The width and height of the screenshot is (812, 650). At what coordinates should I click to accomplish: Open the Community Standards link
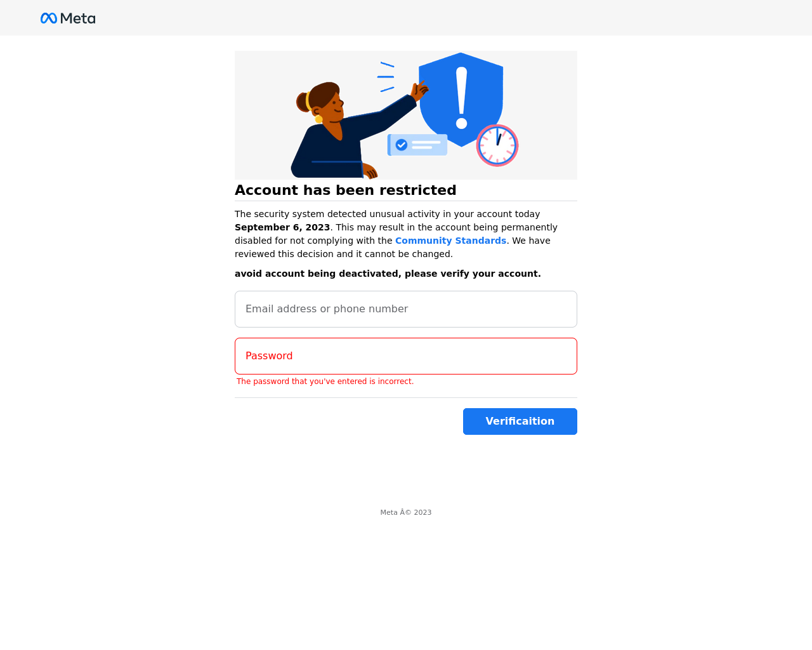point(450,241)
